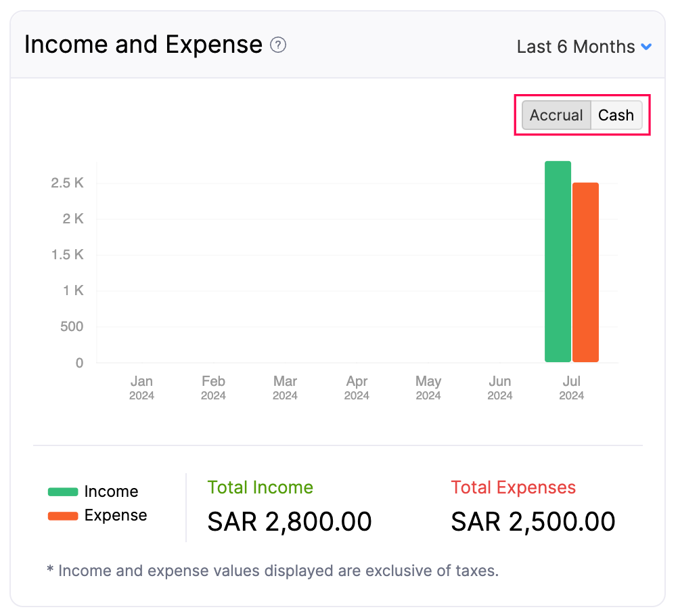The width and height of the screenshot is (678, 616).
Task: Click the Income and Expense chart title
Action: pyautogui.click(x=143, y=44)
